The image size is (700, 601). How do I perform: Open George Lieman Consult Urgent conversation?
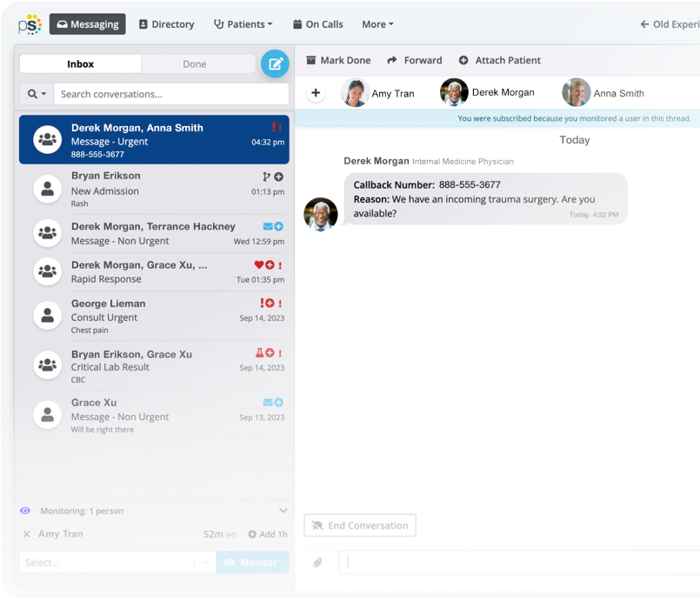pyautogui.click(x=154, y=316)
